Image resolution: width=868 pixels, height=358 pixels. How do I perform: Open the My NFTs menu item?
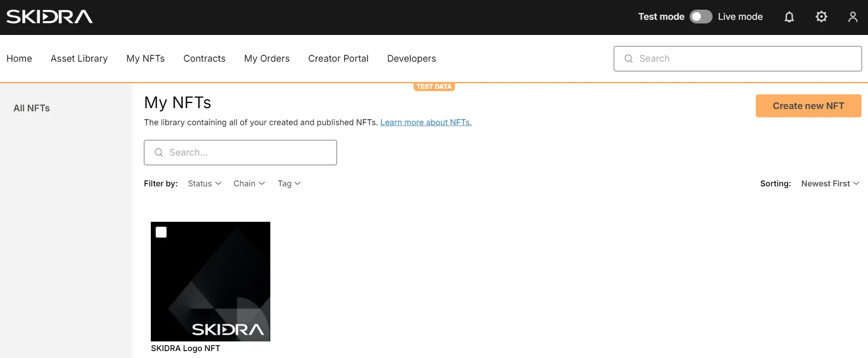point(146,58)
